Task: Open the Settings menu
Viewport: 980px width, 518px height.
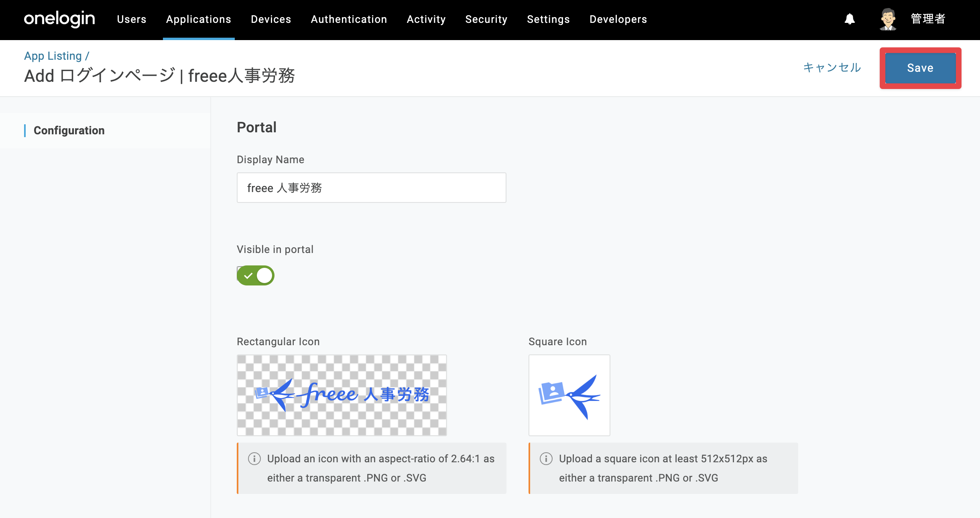Action: point(549,19)
